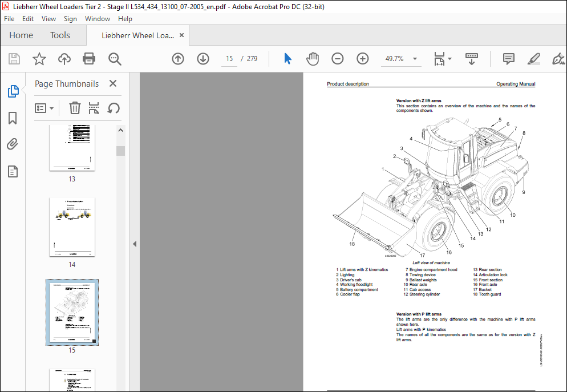Click the '5 Battery compartment' legend entry

point(357,290)
